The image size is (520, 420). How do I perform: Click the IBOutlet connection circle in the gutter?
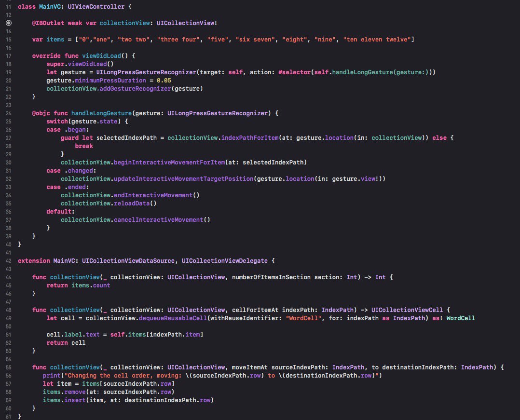pyautogui.click(x=9, y=23)
